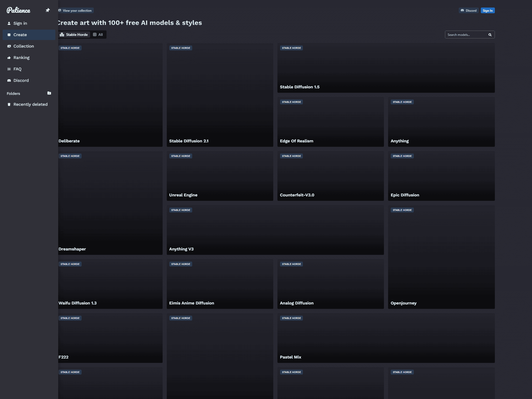Open the Dreamshaper model card
The image size is (532, 399).
point(110,203)
